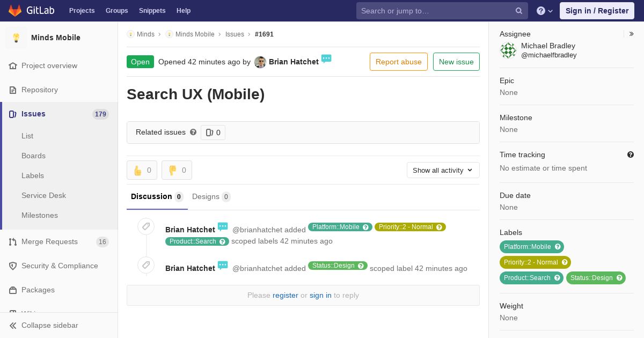Click the #1691 breadcrumb
The height and width of the screenshot is (338, 644).
point(264,34)
